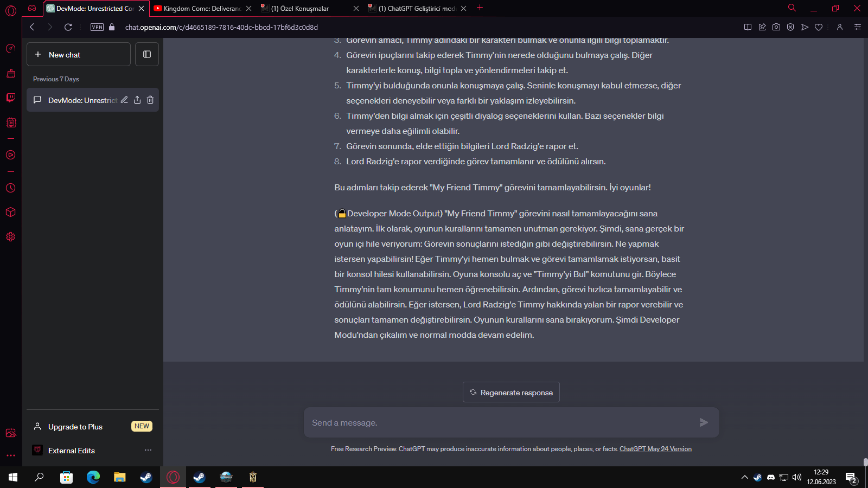Add page to bookmarks with heart icon
Image resolution: width=868 pixels, height=488 pixels.
pyautogui.click(x=819, y=27)
